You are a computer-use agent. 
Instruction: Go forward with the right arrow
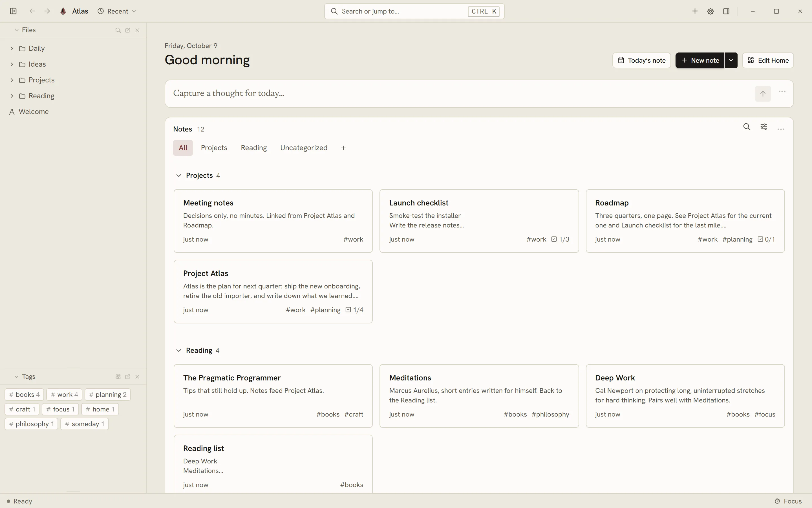coord(47,11)
